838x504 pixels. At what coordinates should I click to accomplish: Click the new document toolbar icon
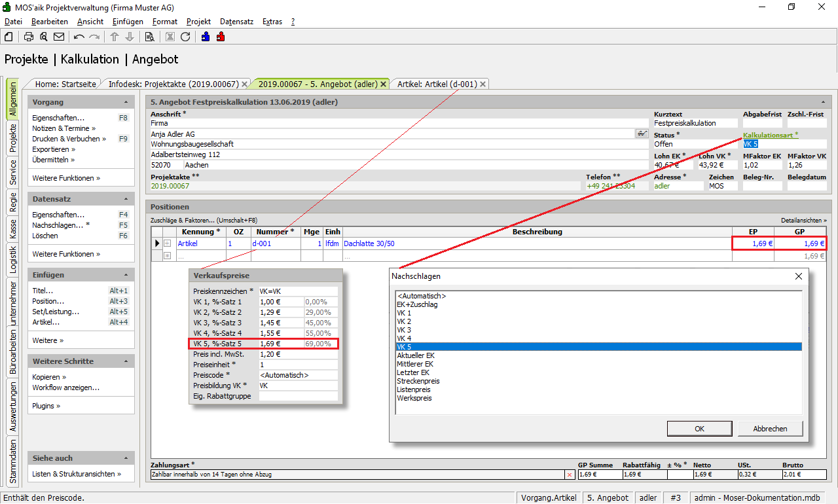point(9,37)
